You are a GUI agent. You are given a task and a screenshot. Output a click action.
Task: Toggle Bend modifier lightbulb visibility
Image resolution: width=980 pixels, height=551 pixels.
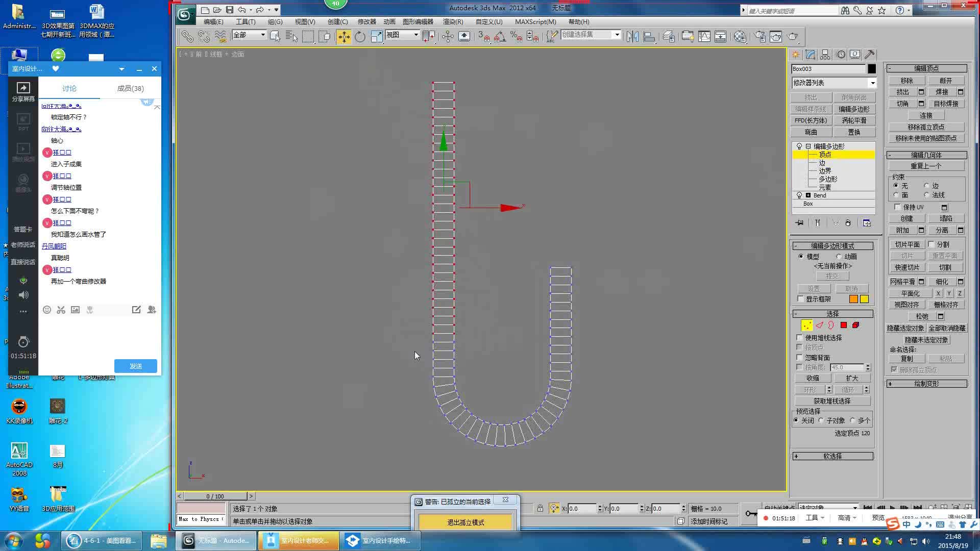coord(799,195)
